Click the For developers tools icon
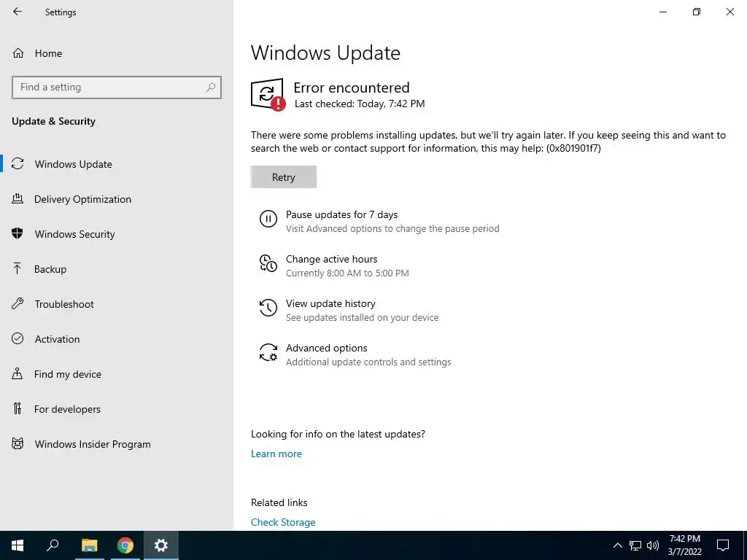 (x=18, y=408)
